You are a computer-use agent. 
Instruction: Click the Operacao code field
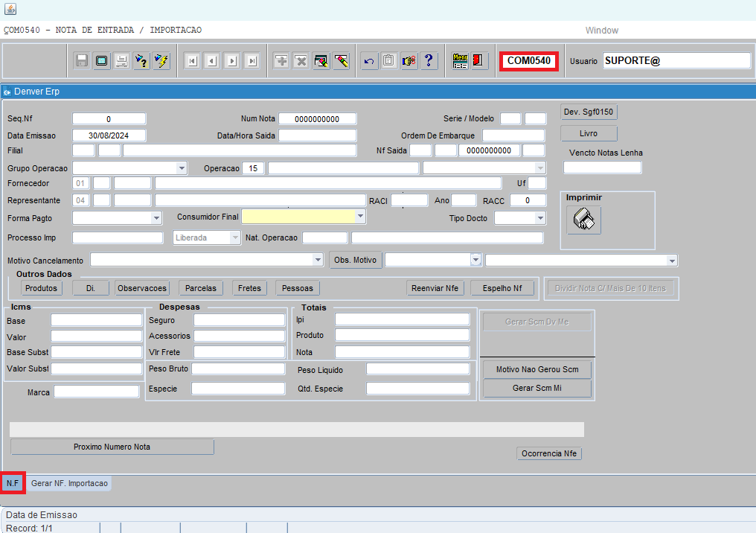(x=253, y=168)
